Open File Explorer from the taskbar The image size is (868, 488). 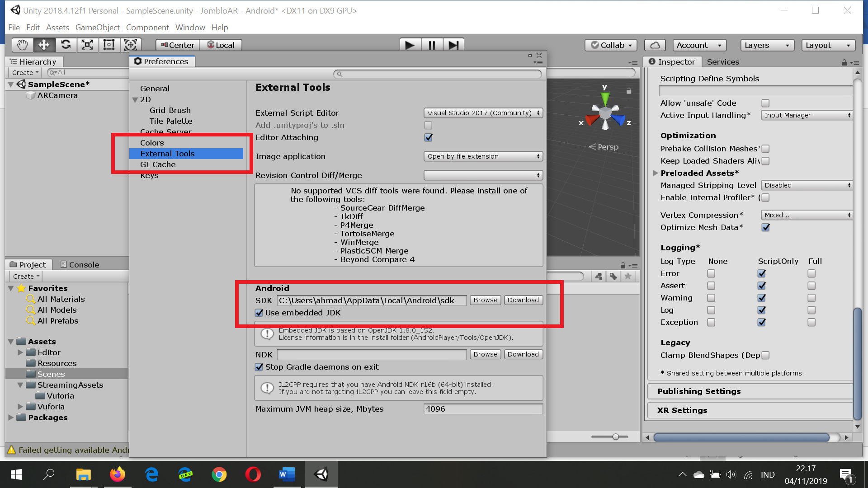pyautogui.click(x=83, y=474)
